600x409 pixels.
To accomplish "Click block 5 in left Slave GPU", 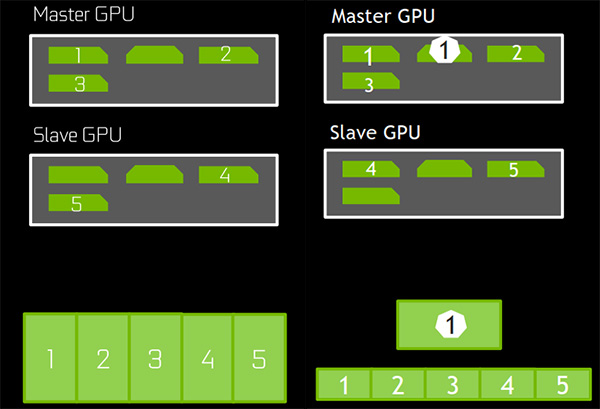I will (78, 203).
